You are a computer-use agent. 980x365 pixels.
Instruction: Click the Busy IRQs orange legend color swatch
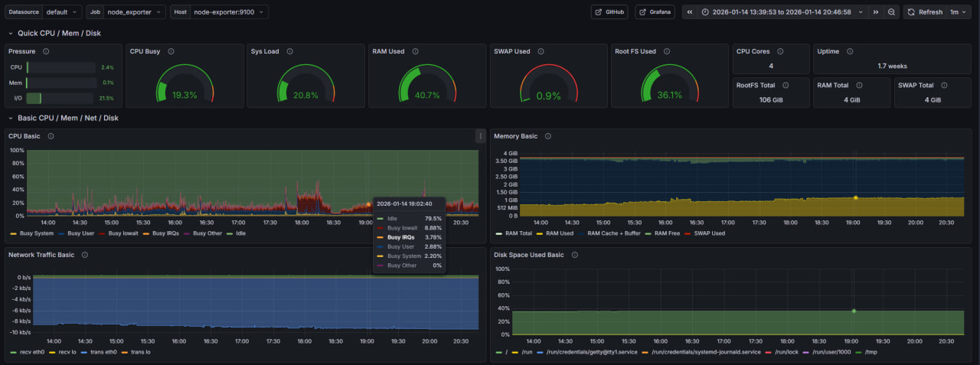[x=147, y=233]
